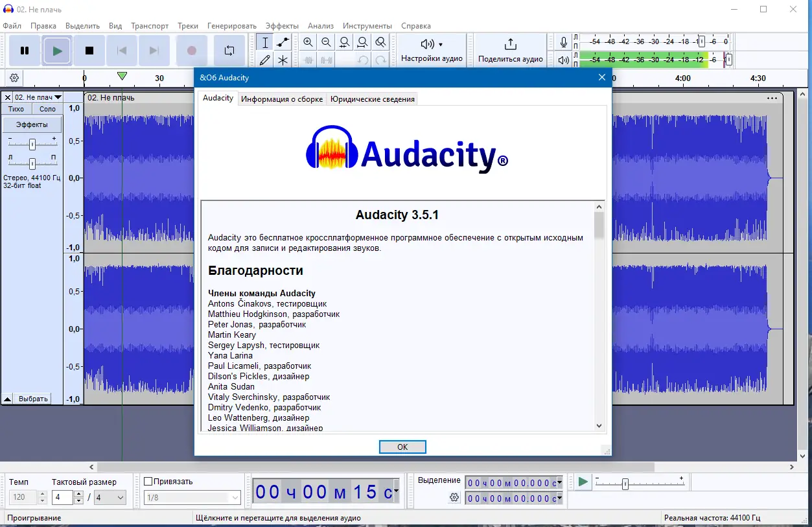
Task: Open the Справка menu
Action: coord(416,26)
